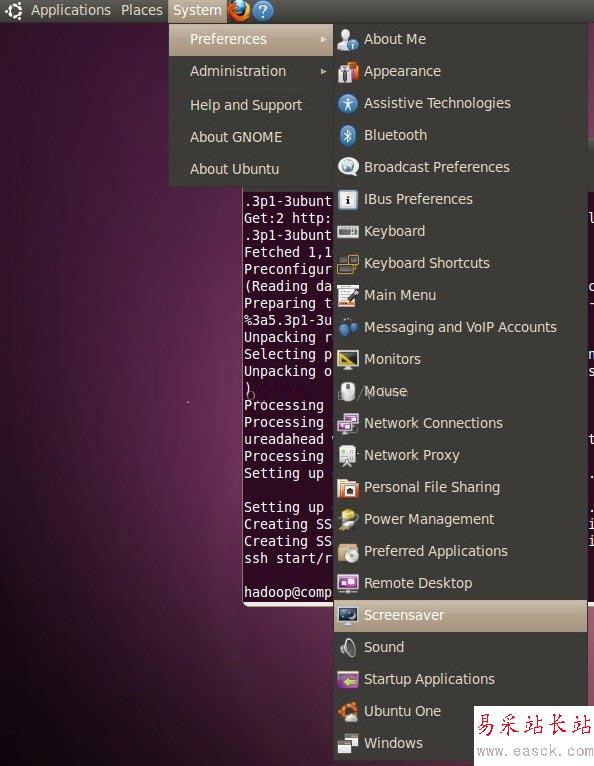Image resolution: width=594 pixels, height=766 pixels.
Task: Select the Main Menu entry
Action: 460,296
